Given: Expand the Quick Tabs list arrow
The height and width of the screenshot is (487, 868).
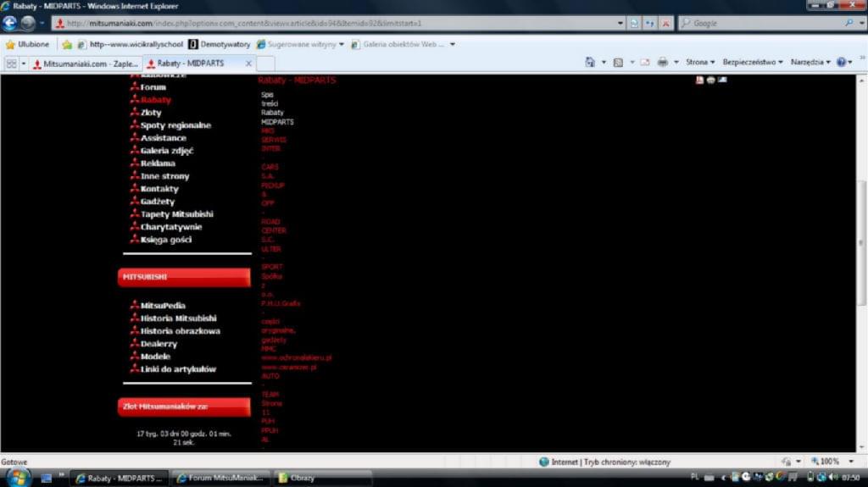Looking at the screenshot, I should click(23, 64).
